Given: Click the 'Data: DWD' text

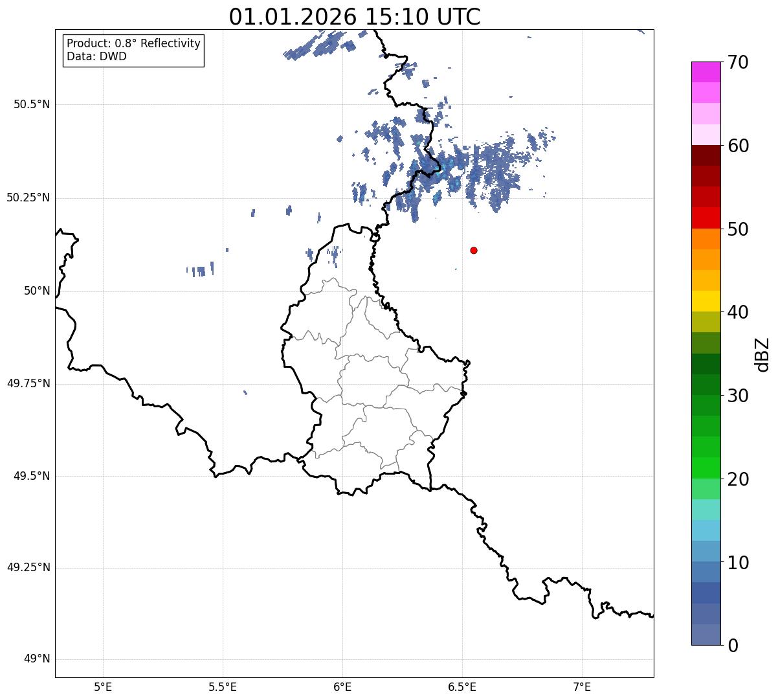Looking at the screenshot, I should [x=96, y=56].
